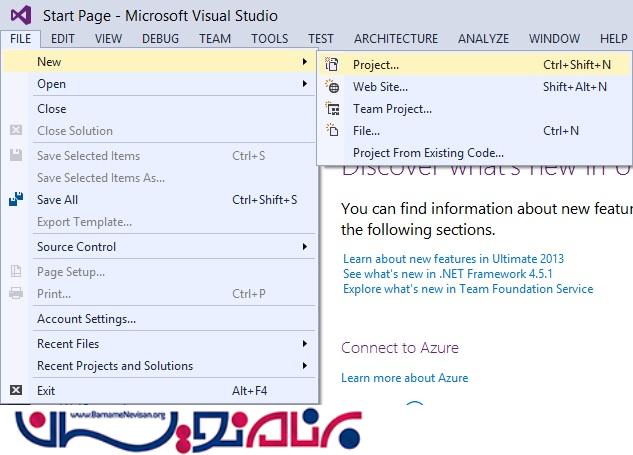This screenshot has height=455, width=633.
Task: Expand the Recent Files submenu
Action: pos(160,344)
